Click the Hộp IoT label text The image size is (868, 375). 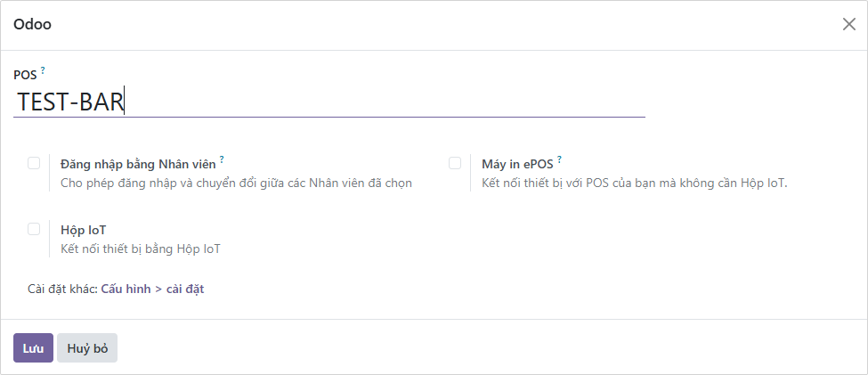pos(83,230)
